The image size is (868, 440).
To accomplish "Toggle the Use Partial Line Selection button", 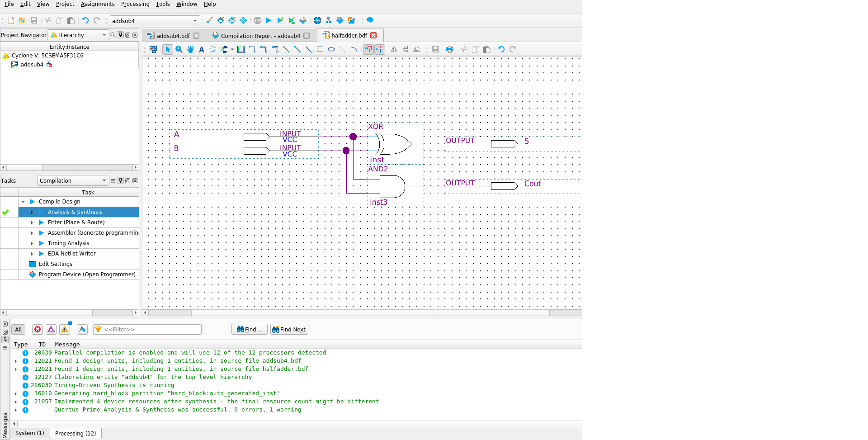I will click(380, 49).
